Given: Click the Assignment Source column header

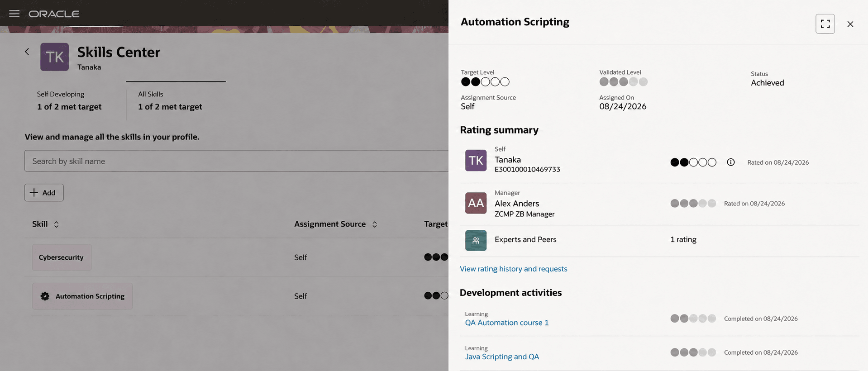Looking at the screenshot, I should coord(330,224).
